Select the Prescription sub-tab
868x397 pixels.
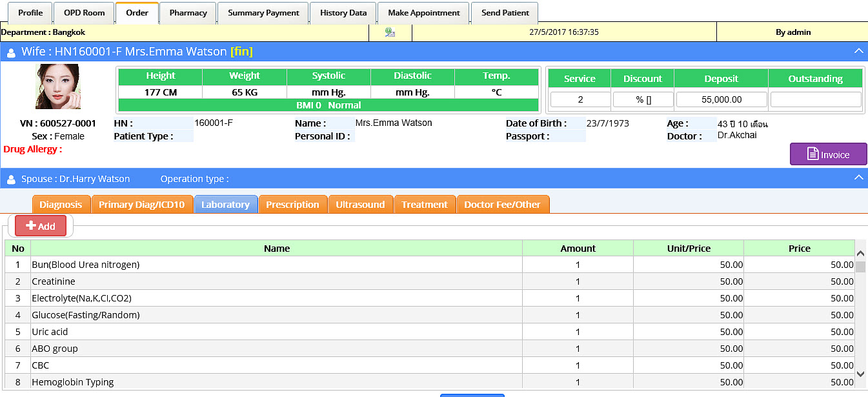pos(292,205)
